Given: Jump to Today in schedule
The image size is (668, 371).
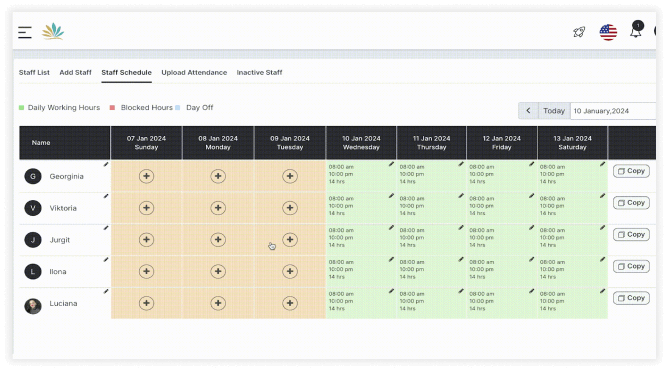Looking at the screenshot, I should (x=554, y=111).
